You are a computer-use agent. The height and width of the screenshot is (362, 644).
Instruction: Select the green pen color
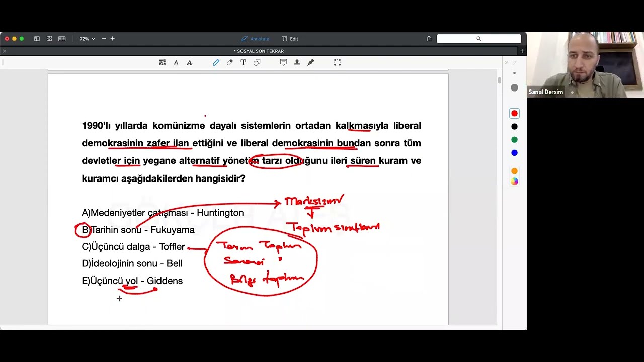[514, 140]
